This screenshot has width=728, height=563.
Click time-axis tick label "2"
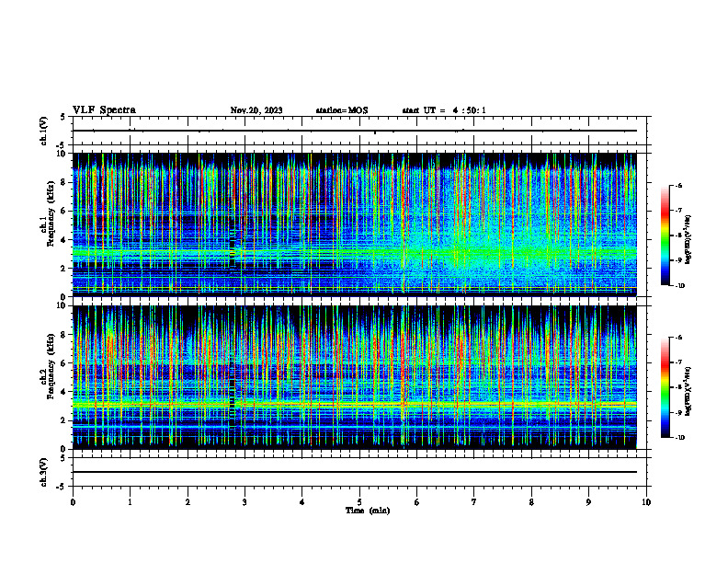click(x=188, y=502)
